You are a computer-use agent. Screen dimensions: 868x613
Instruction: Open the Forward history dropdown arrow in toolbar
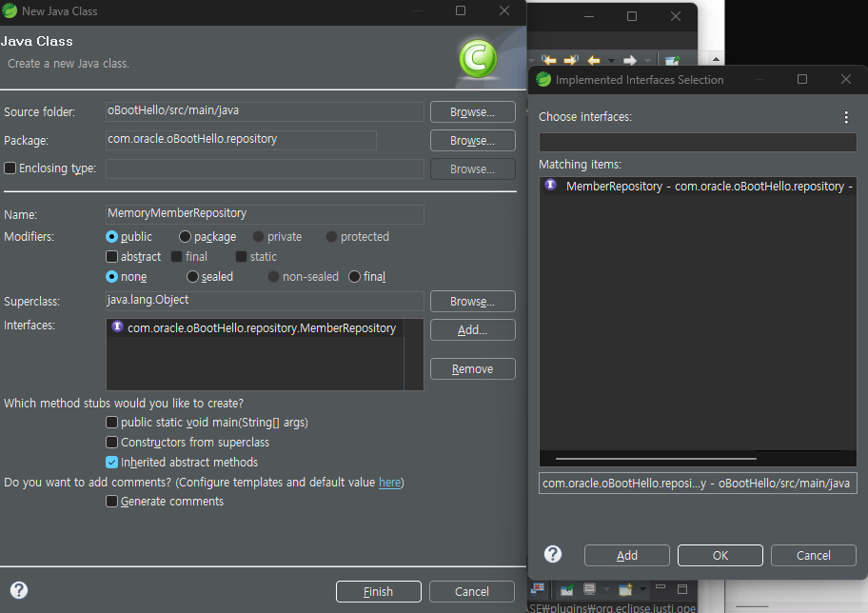(647, 60)
